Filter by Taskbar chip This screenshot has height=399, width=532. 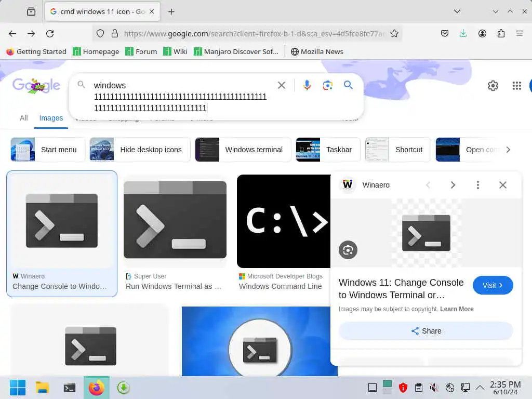[328, 150]
